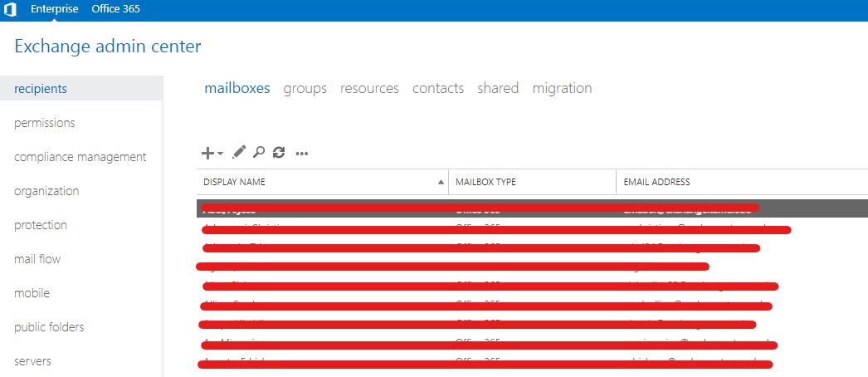
Task: Switch to Office 365 in the top bar
Action: pyautogui.click(x=115, y=9)
